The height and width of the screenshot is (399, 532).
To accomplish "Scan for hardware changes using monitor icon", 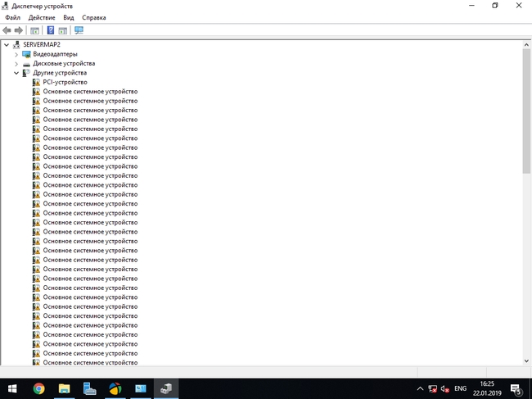I will 79,30.
